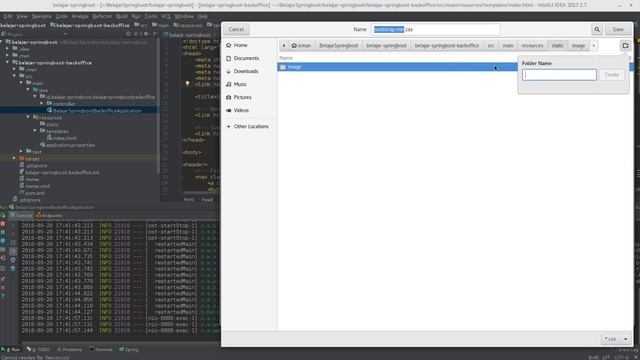640x360 pixels.
Task: Click Cancel in the save dialog
Action: click(236, 29)
